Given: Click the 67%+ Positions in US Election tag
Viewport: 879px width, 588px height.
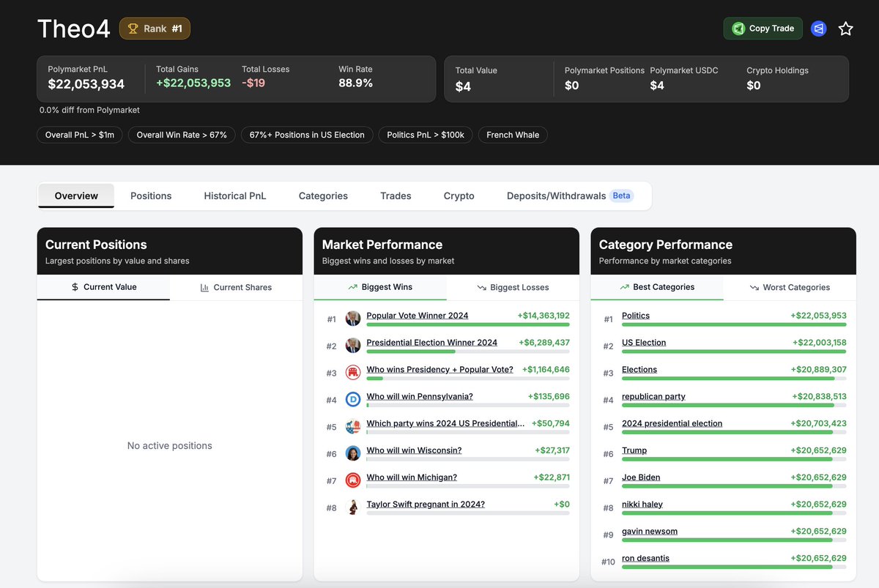Looking at the screenshot, I should pos(307,135).
